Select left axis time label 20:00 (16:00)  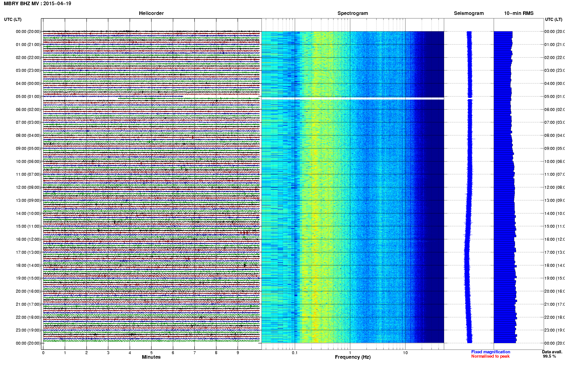coord(28,291)
